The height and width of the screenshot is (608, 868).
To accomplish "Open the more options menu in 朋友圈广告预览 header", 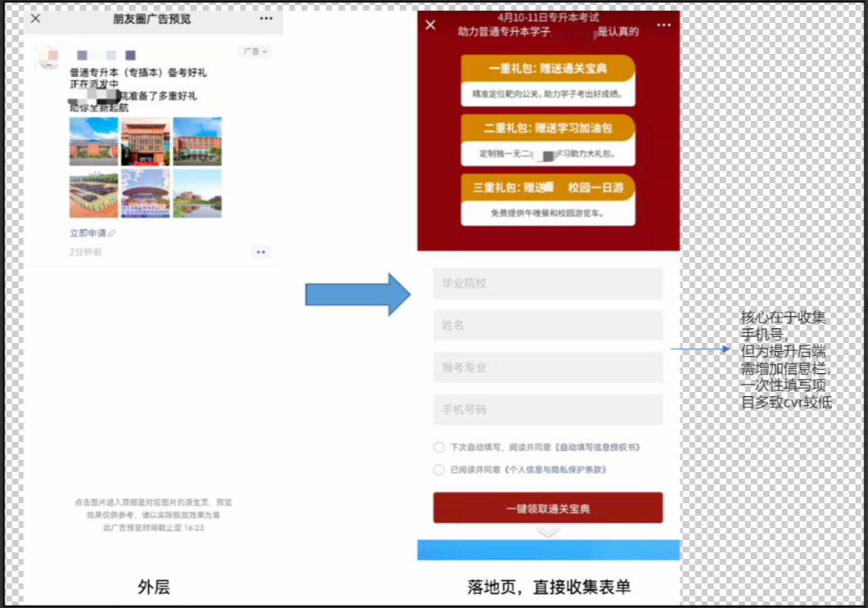I will (266, 18).
